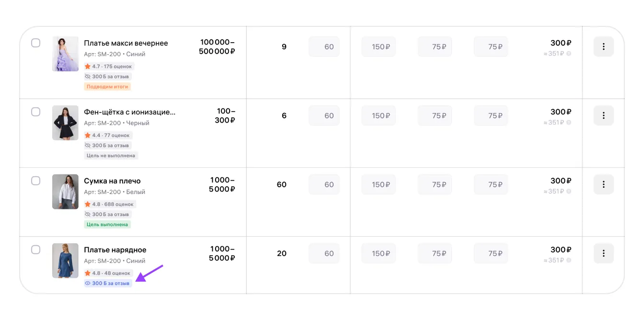Open the kebab menu in Сумка на плечо row
The height and width of the screenshot is (320, 644).
[603, 184]
